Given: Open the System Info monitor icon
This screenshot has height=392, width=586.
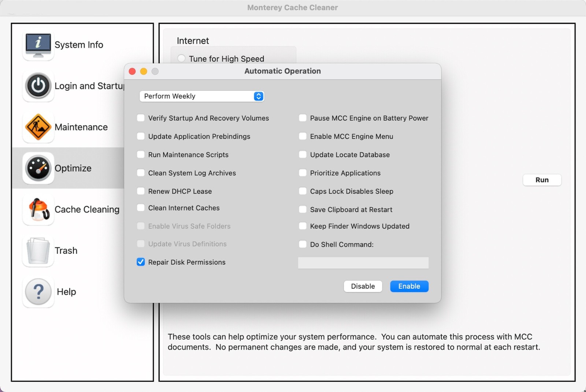Looking at the screenshot, I should [38, 45].
